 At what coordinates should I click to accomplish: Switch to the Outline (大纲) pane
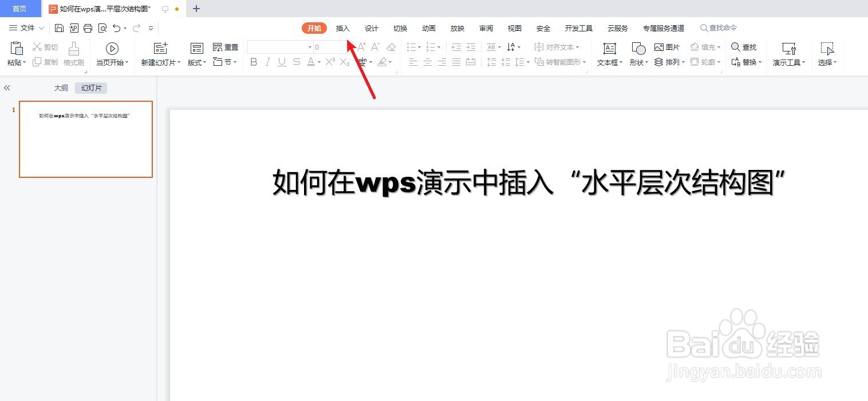(x=61, y=88)
